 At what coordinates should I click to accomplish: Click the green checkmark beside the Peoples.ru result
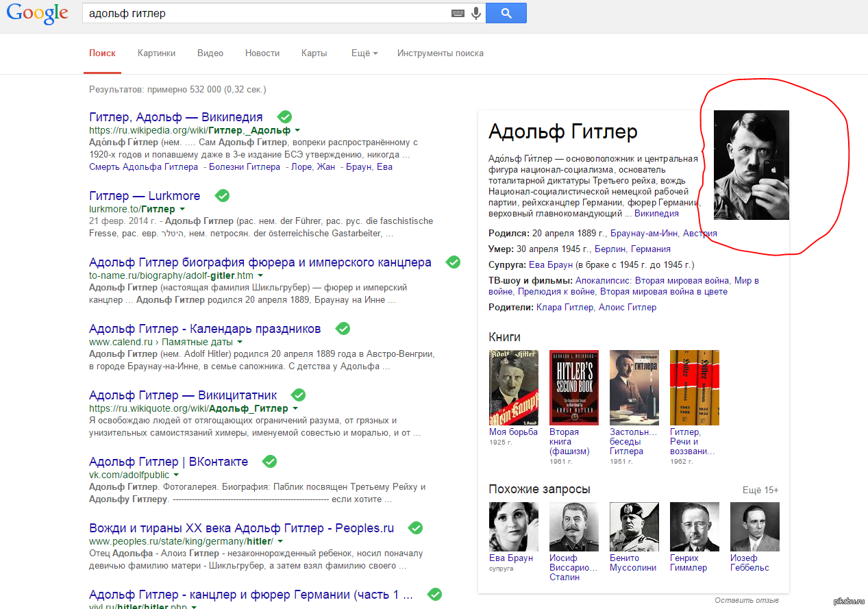pos(416,527)
